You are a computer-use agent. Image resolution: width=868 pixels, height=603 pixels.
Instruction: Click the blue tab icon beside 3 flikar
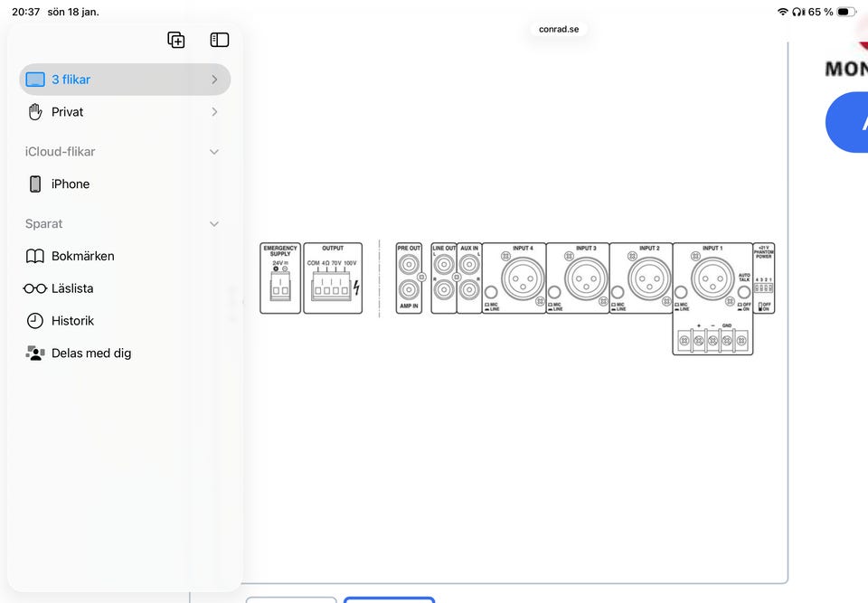tap(35, 80)
